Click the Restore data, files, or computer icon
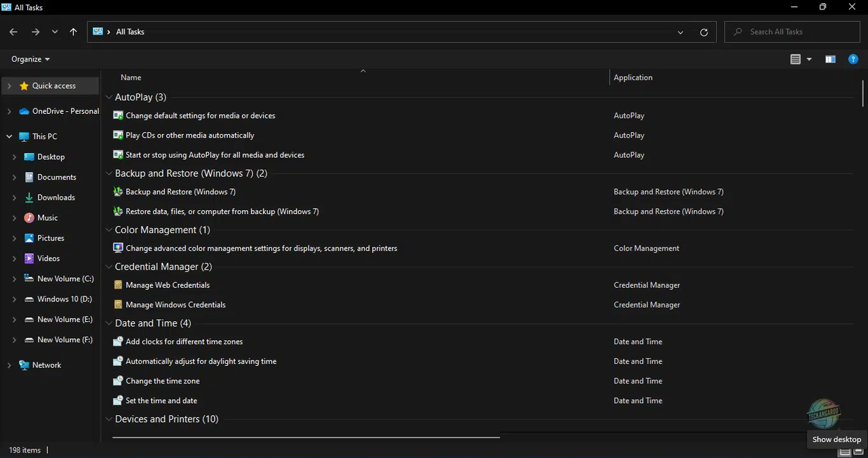This screenshot has height=458, width=868. tap(118, 211)
